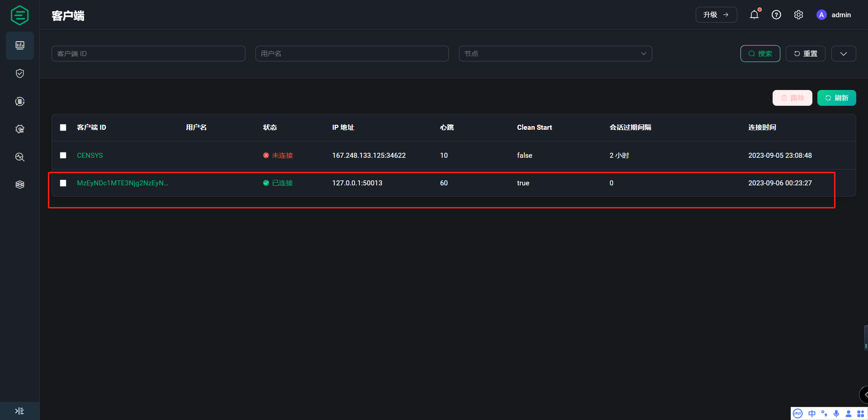The width and height of the screenshot is (868, 420).
Task: Open the diagnostics tools sidebar icon
Action: click(20, 157)
